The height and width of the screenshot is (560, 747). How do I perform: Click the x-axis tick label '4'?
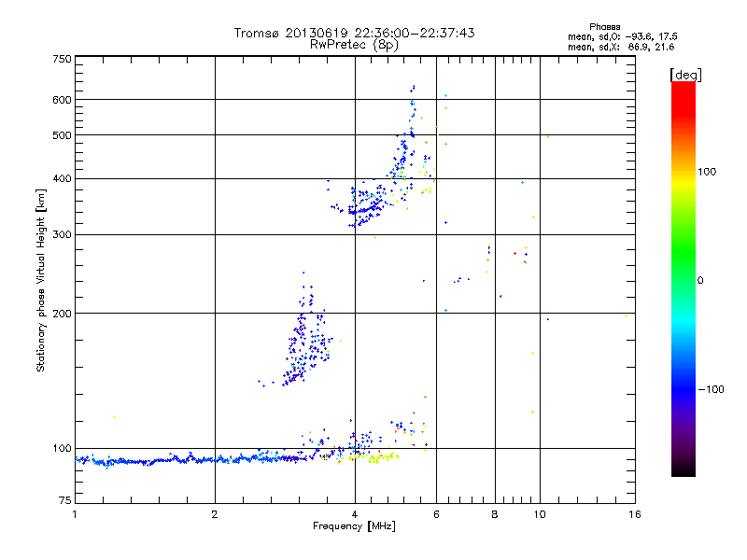[355, 514]
